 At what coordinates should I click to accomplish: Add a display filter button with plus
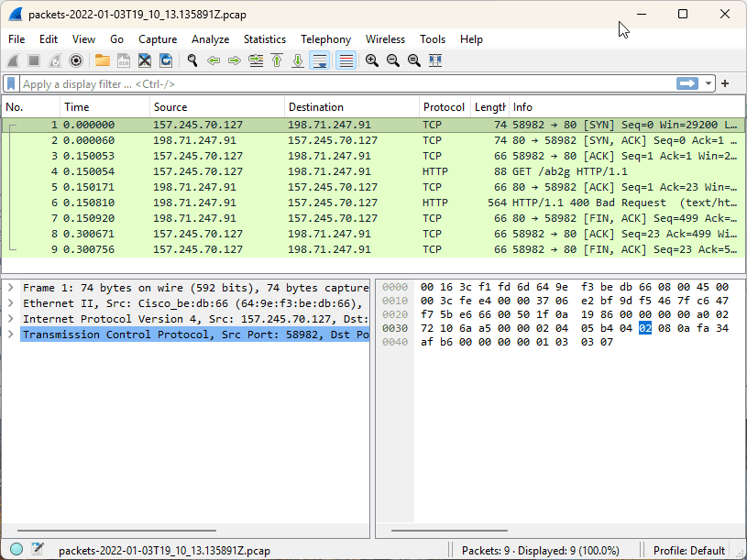tap(725, 83)
